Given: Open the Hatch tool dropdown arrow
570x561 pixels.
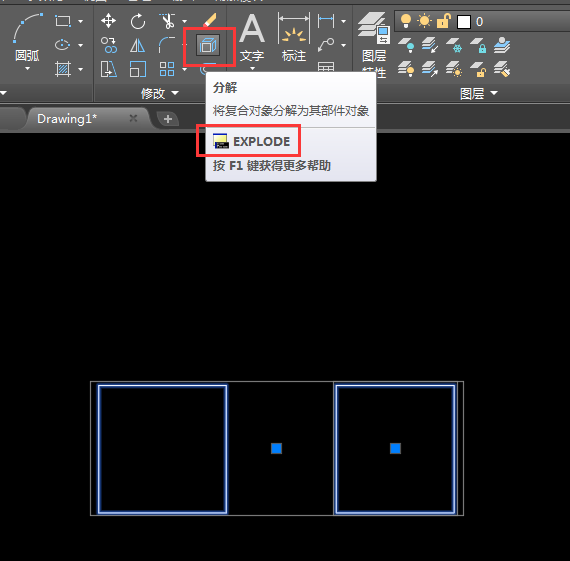Looking at the screenshot, I should click(x=80, y=69).
